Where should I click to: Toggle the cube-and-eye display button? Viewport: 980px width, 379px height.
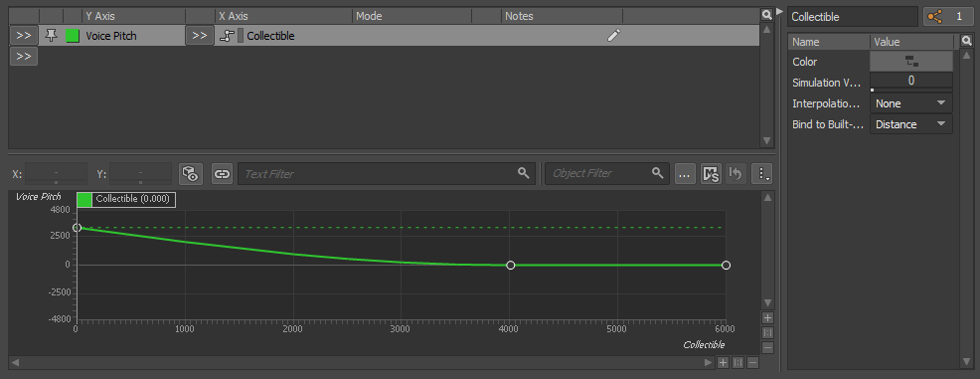(x=191, y=174)
